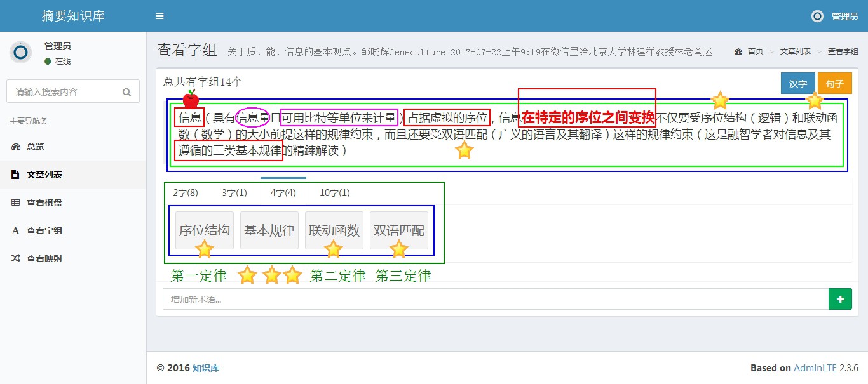Viewport: 868px width, 384px height.
Task: Click the search magnifier icon in sidebar
Action: (127, 92)
